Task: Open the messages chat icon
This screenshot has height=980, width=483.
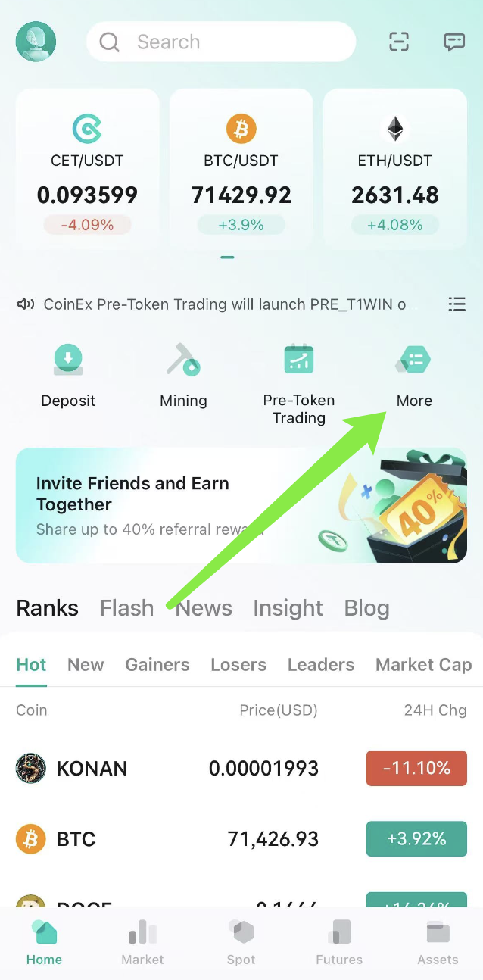Action: point(454,42)
